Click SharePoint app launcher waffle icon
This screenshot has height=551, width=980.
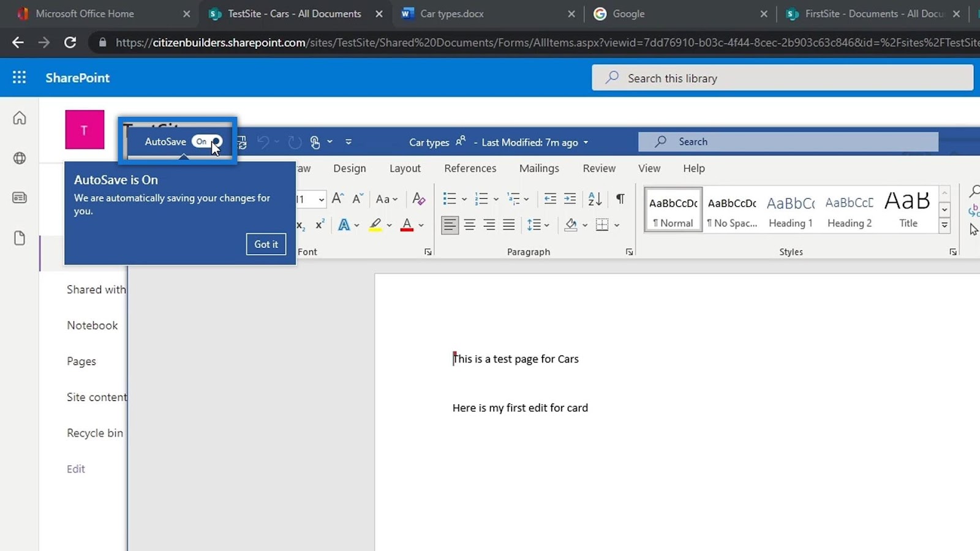coord(20,77)
